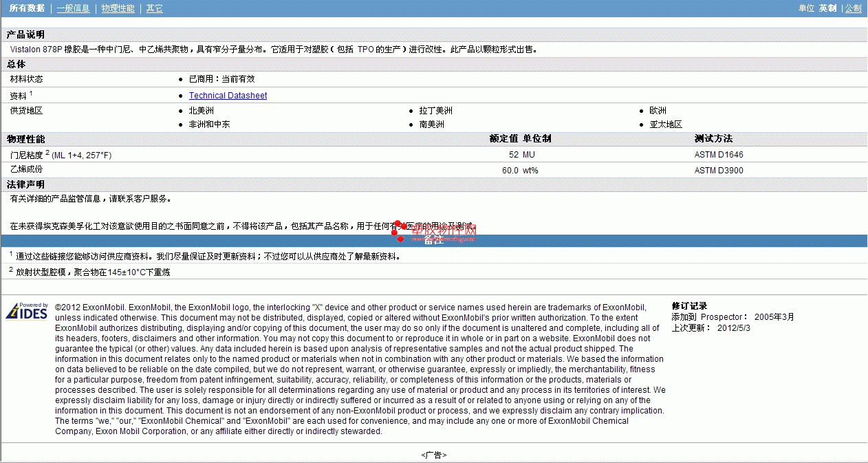Open the 物理性能 tab
Image resolution: width=868 pixels, height=463 pixels.
point(118,8)
